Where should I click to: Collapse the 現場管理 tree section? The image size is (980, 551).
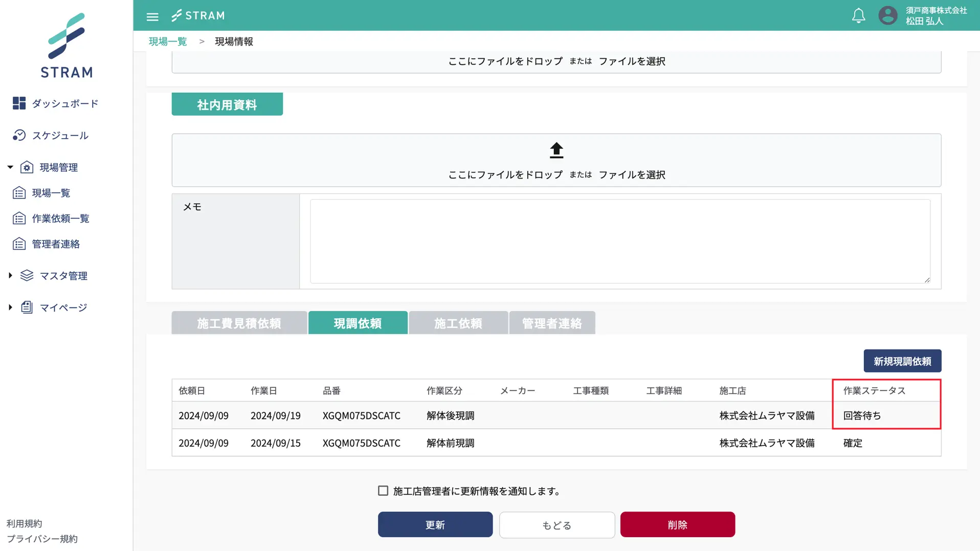[10, 167]
